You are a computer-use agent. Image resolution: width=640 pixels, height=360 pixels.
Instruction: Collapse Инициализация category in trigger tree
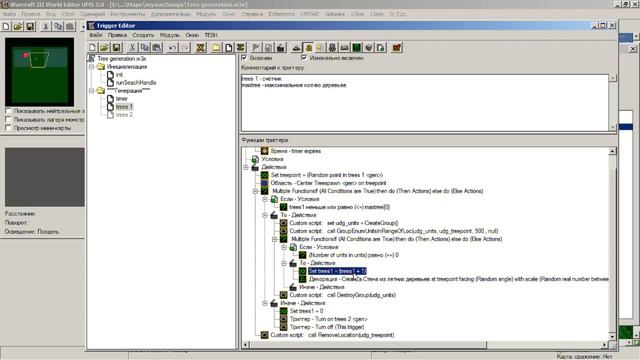[x=91, y=67]
